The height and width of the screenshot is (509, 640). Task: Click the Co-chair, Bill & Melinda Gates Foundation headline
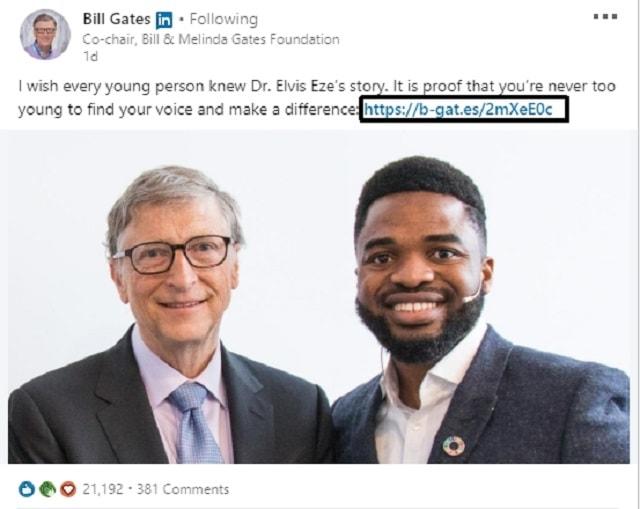click(210, 40)
